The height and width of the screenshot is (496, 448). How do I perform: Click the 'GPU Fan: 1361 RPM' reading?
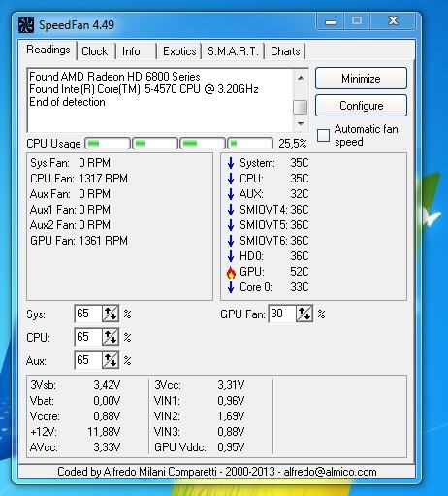tap(79, 241)
